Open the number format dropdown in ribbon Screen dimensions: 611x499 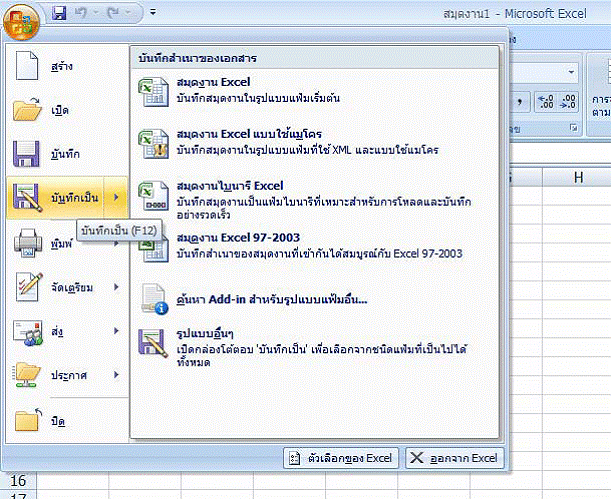click(x=571, y=72)
